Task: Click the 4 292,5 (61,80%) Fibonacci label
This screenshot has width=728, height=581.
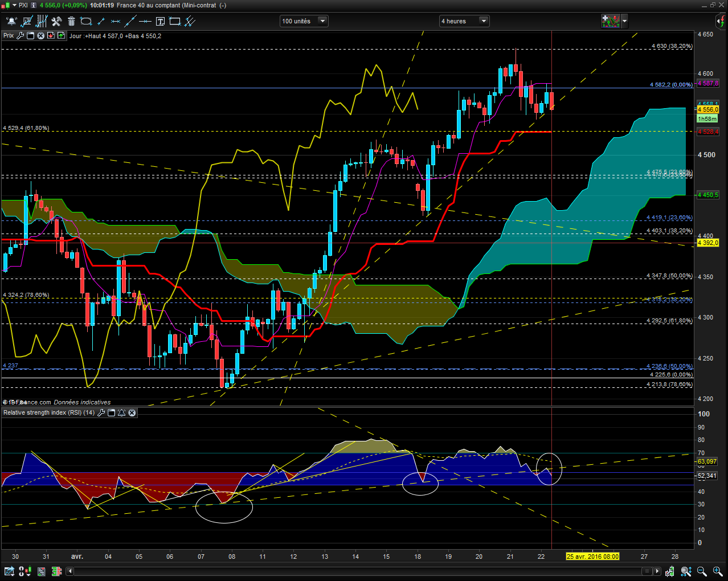Action: (x=670, y=321)
